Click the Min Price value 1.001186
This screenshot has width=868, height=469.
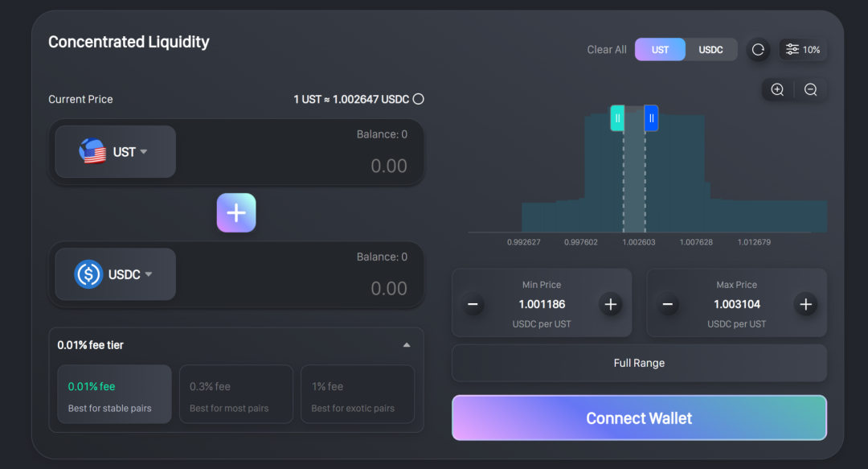542,304
